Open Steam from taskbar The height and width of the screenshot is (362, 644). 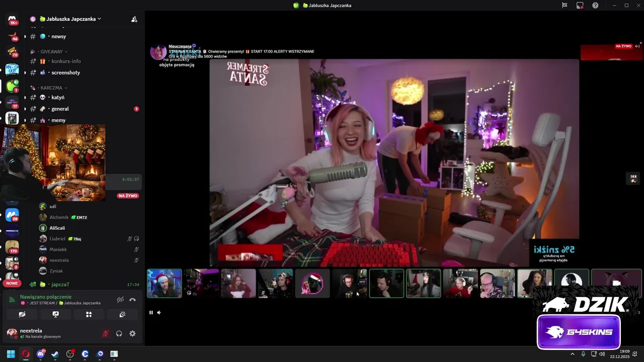click(x=55, y=354)
